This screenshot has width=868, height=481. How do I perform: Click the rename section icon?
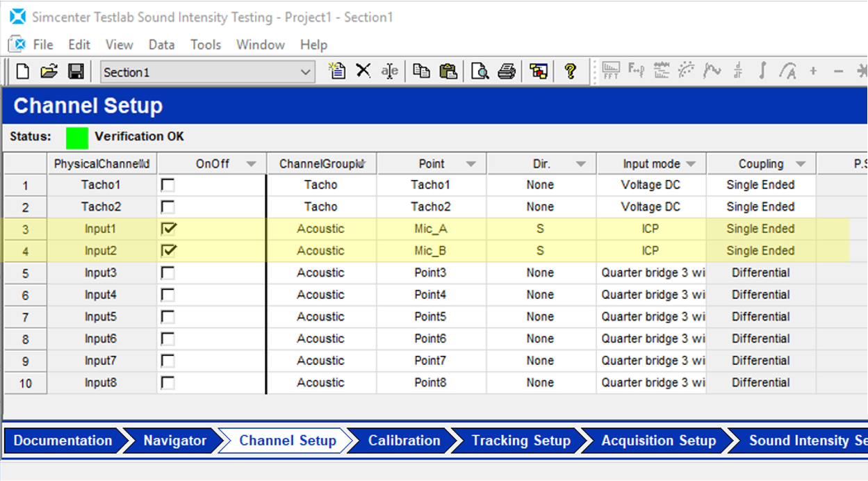coord(390,71)
